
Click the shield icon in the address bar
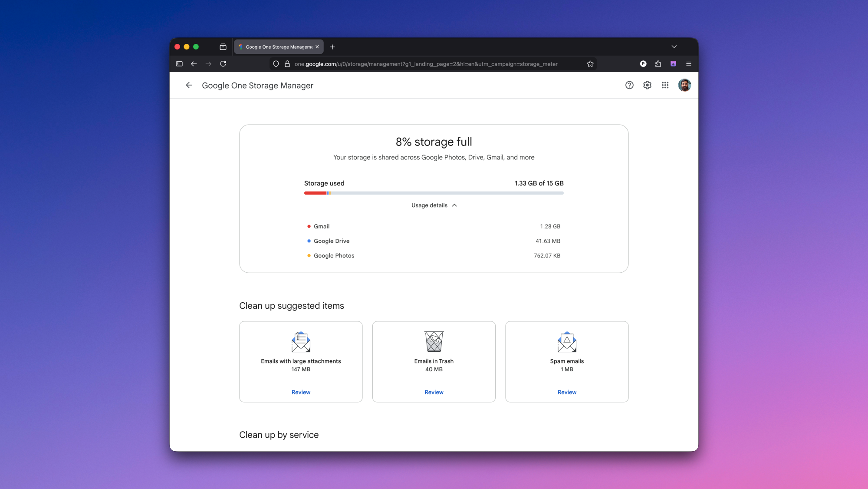276,63
